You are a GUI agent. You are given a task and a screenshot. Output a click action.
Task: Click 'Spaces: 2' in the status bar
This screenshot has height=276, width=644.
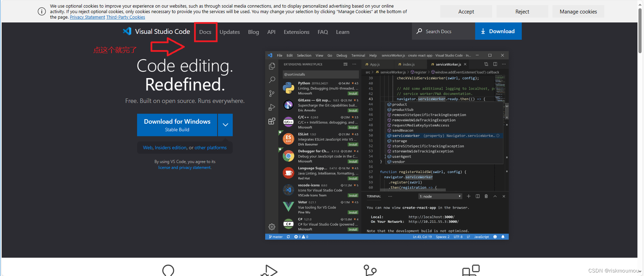pyautogui.click(x=443, y=237)
